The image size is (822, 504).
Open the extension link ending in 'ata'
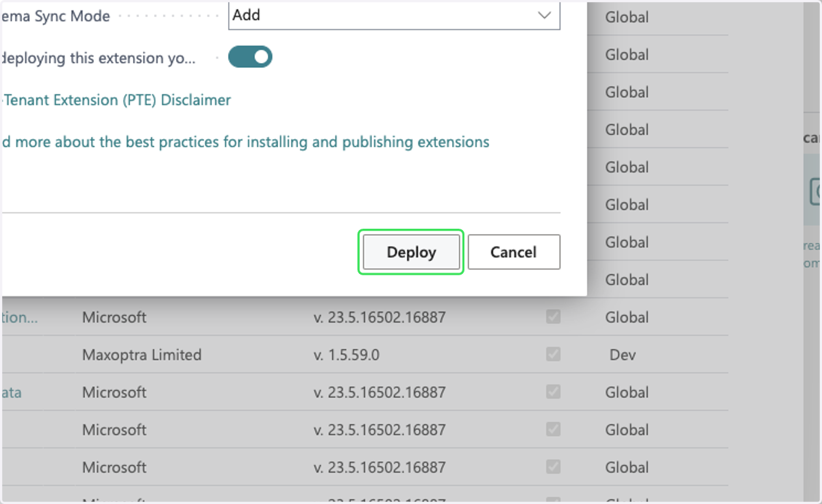[12, 392]
